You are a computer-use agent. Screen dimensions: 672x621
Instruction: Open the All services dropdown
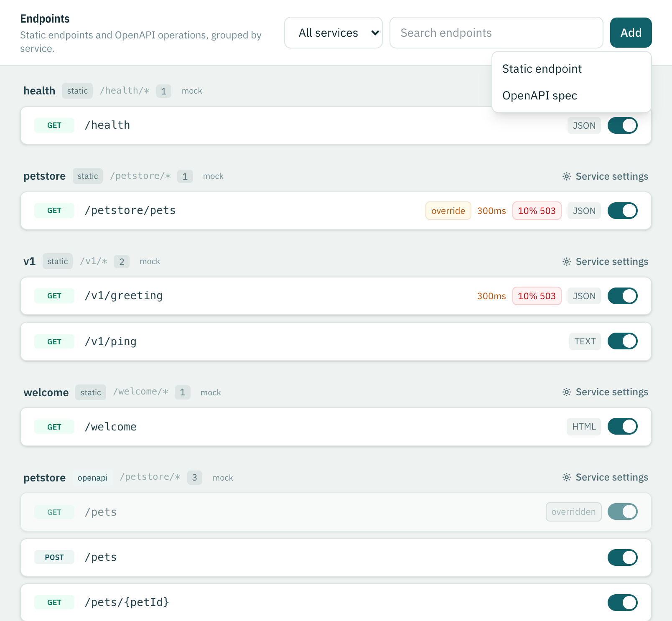[333, 33]
